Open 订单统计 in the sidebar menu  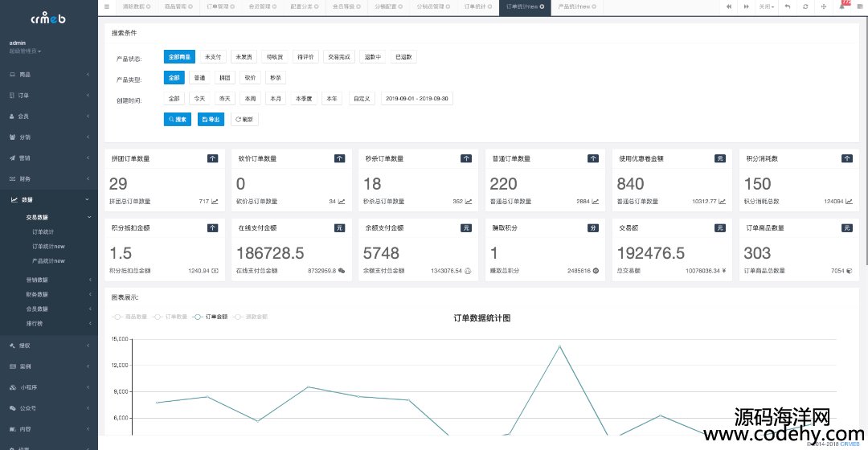pyautogui.click(x=43, y=231)
